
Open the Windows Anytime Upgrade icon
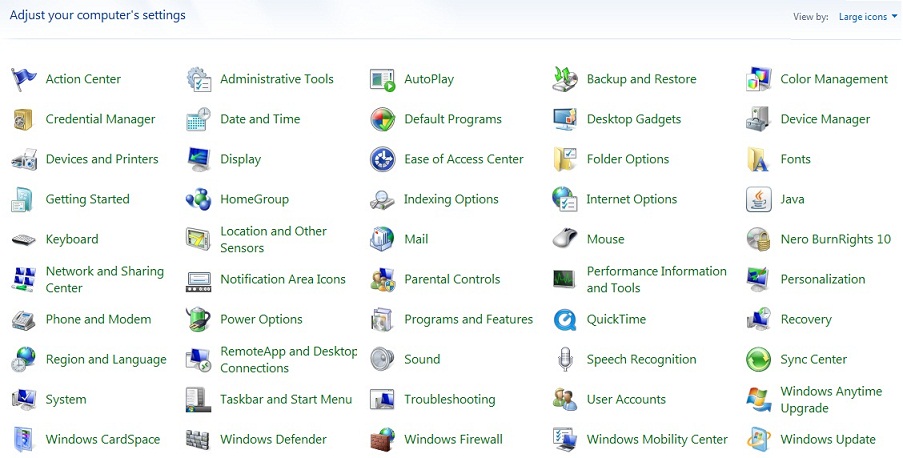pos(758,399)
